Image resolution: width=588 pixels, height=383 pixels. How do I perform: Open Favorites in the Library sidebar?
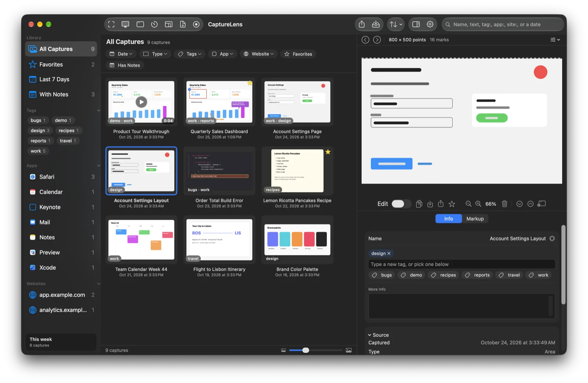pyautogui.click(x=61, y=65)
